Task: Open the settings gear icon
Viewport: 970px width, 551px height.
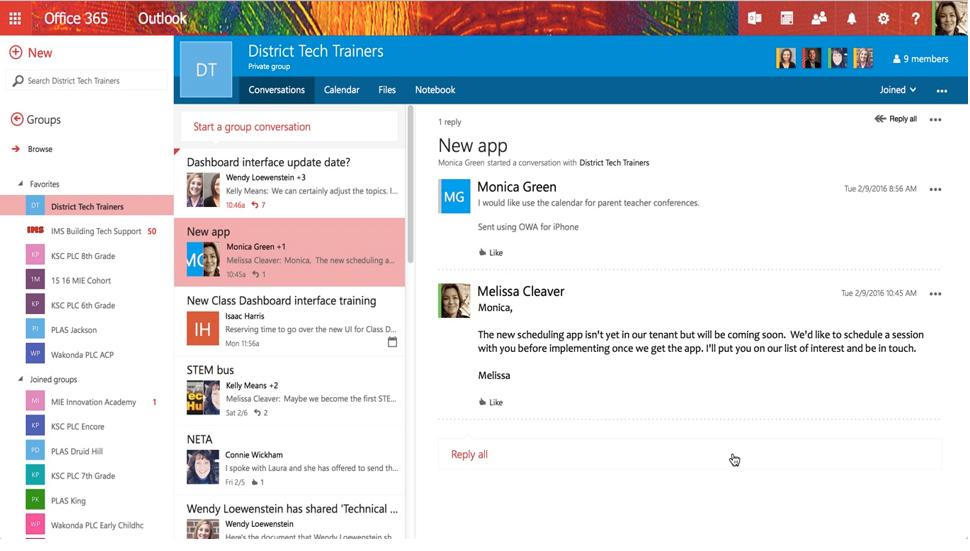Action: coord(883,19)
